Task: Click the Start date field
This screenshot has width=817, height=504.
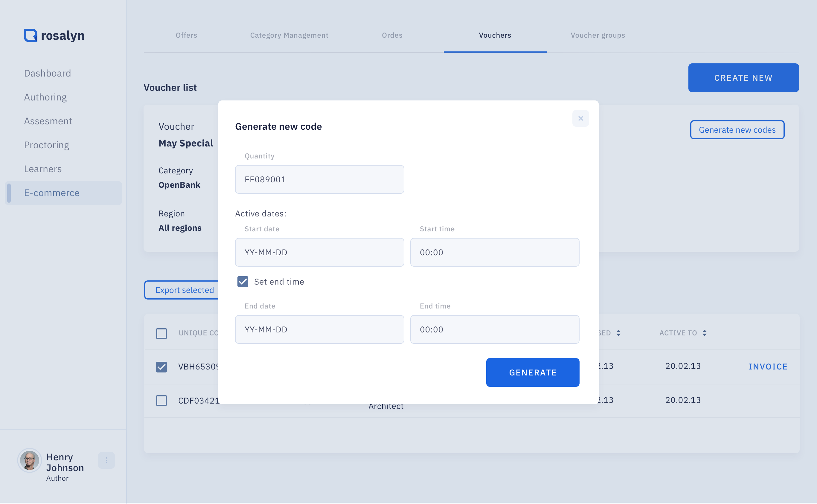Action: [319, 252]
